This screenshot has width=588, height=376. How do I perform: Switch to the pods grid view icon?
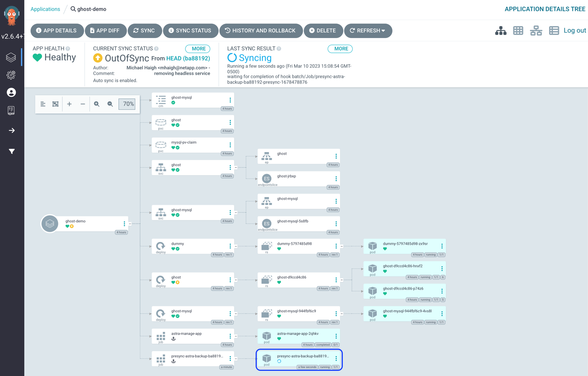(x=518, y=31)
